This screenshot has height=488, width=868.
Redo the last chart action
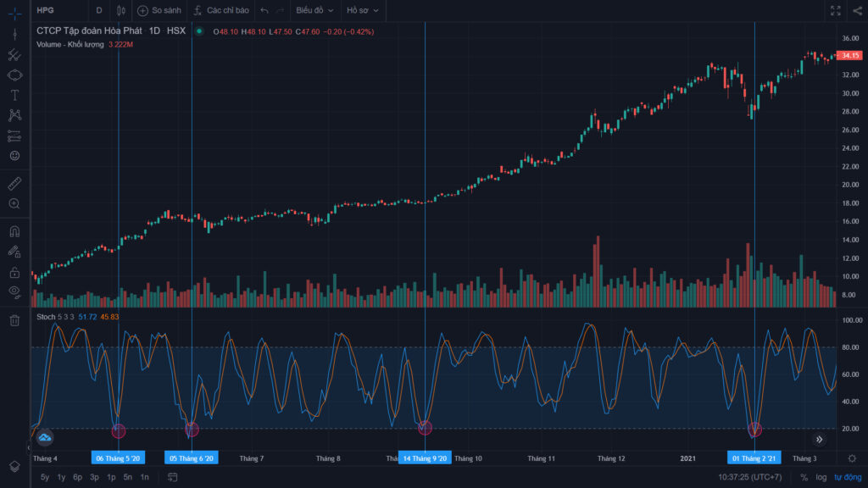point(280,10)
